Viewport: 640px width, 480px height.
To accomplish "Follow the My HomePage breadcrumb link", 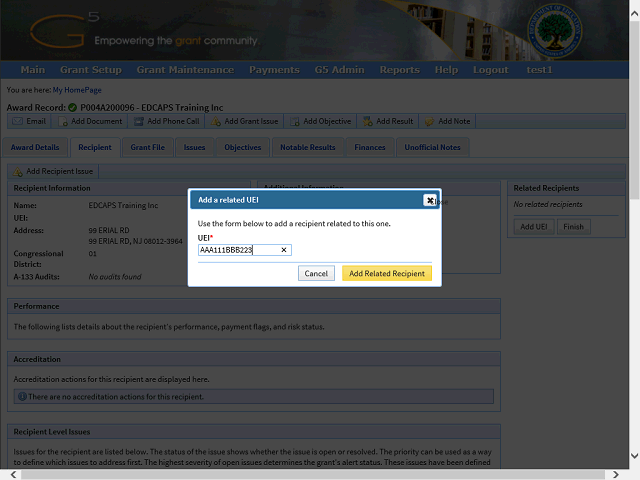I will pos(77,90).
